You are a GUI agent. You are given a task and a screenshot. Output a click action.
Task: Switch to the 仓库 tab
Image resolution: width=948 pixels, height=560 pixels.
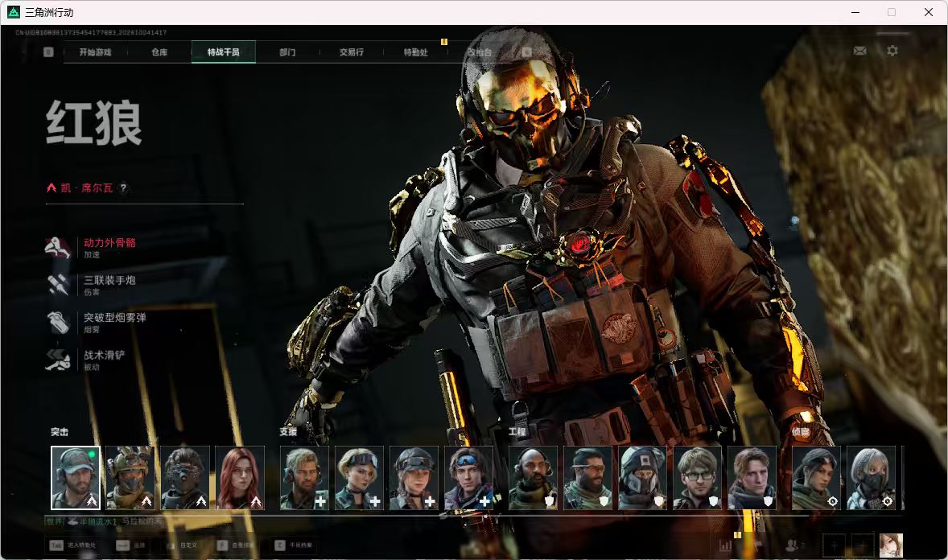(x=159, y=52)
